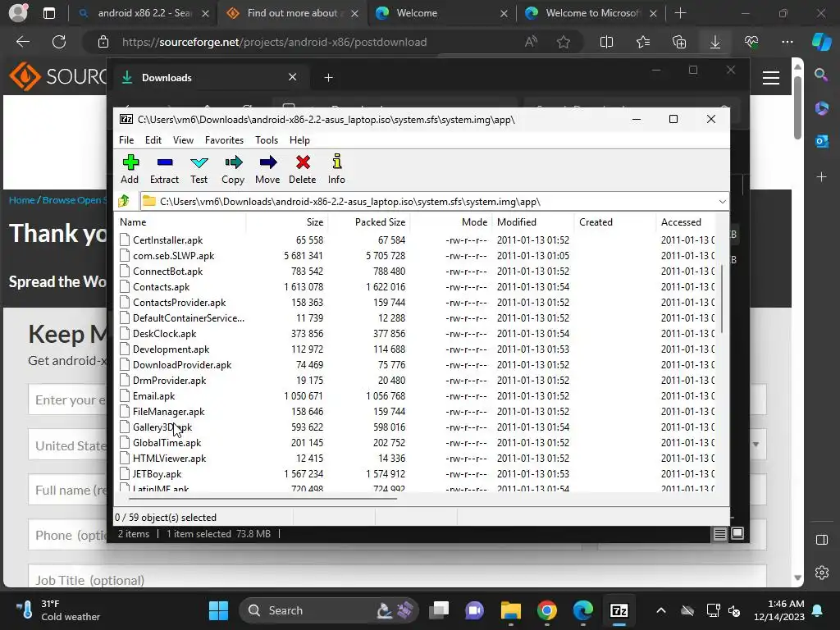840x630 pixels.
Task: Click the taskbar Search box
Action: click(x=328, y=610)
